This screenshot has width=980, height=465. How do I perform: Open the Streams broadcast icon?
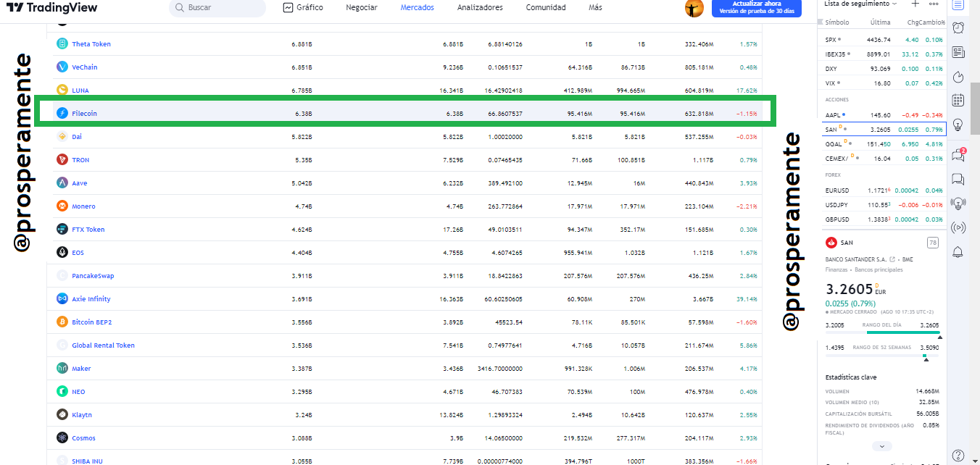(958, 227)
